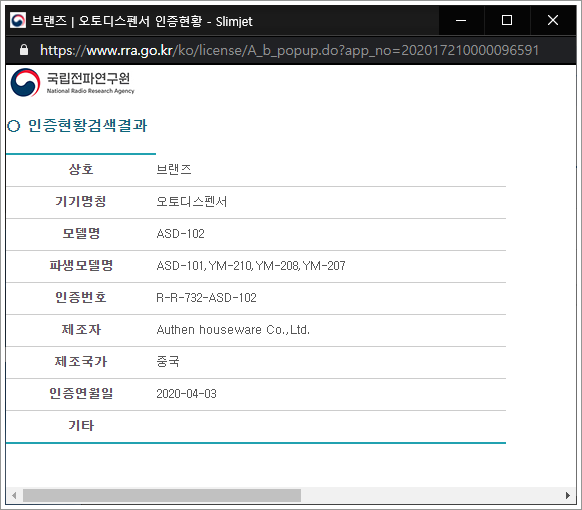582x510 pixels.
Task: Click the certification date 2020-04-03
Action: (186, 393)
